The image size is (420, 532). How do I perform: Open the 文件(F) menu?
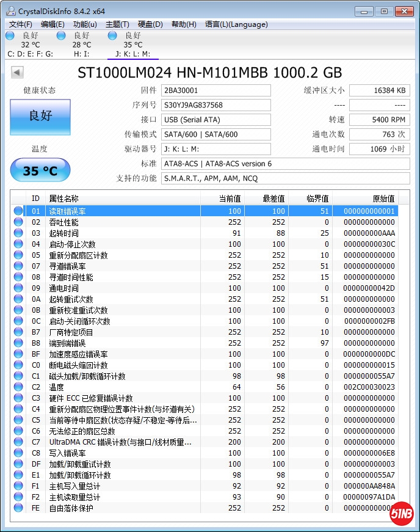(21, 24)
